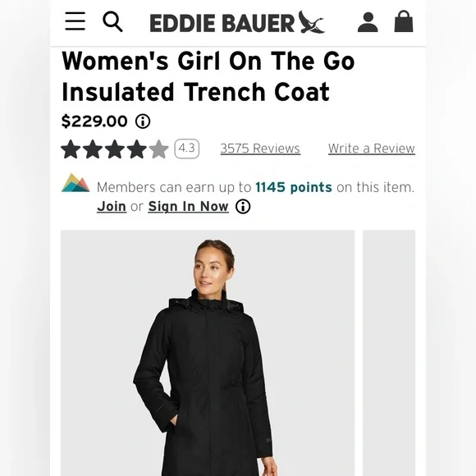The image size is (476, 476).
Task: Open the search magnifier icon
Action: tap(112, 21)
